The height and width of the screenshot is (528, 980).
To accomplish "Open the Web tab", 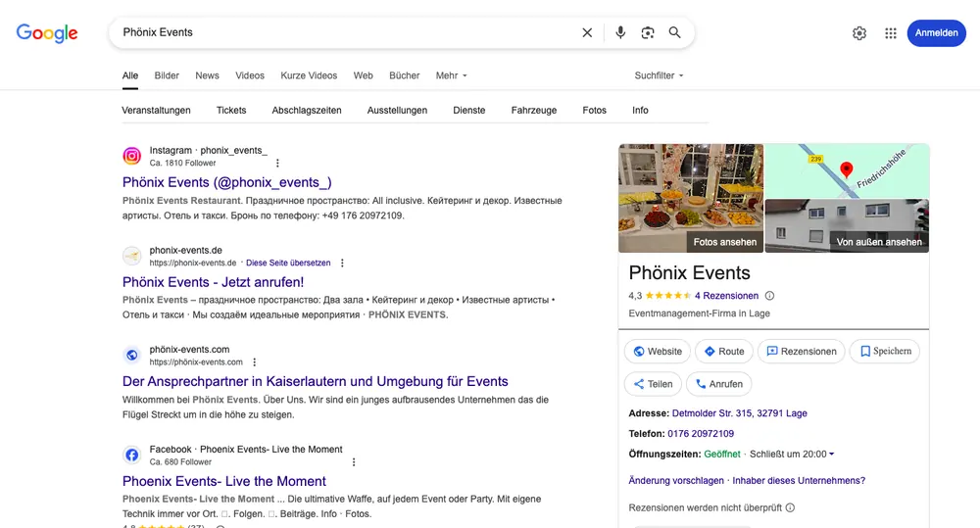I will (364, 75).
